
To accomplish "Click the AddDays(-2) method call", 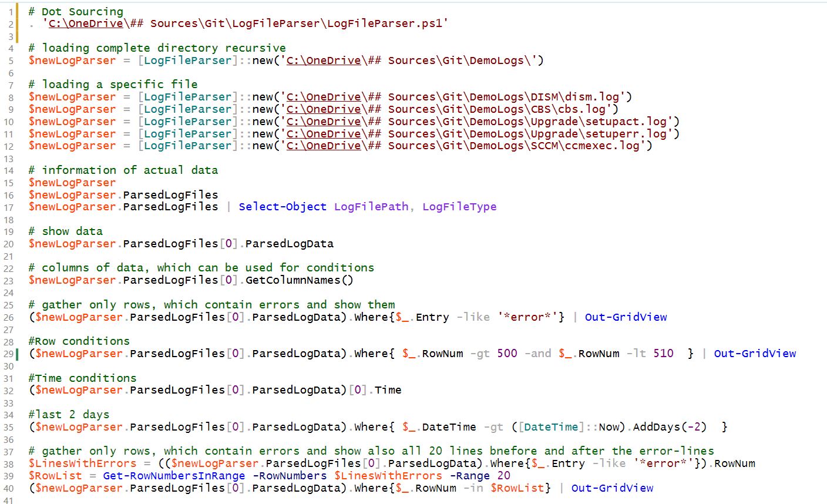I will click(x=670, y=427).
